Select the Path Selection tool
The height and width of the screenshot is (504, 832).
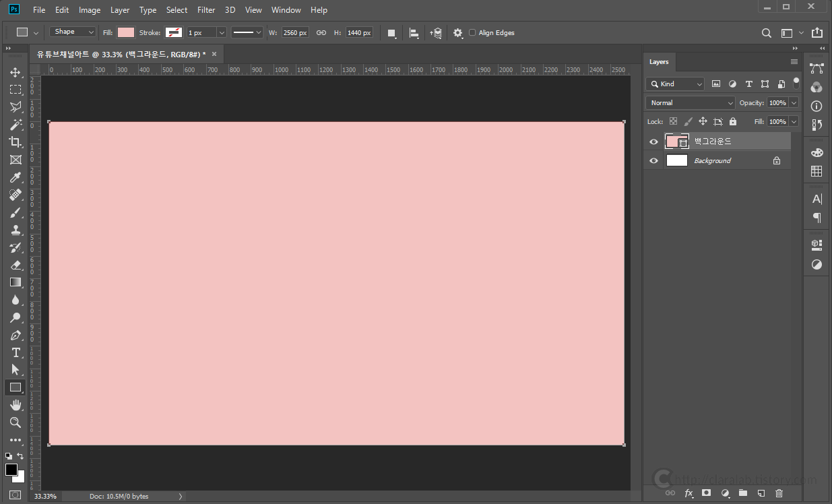click(15, 370)
